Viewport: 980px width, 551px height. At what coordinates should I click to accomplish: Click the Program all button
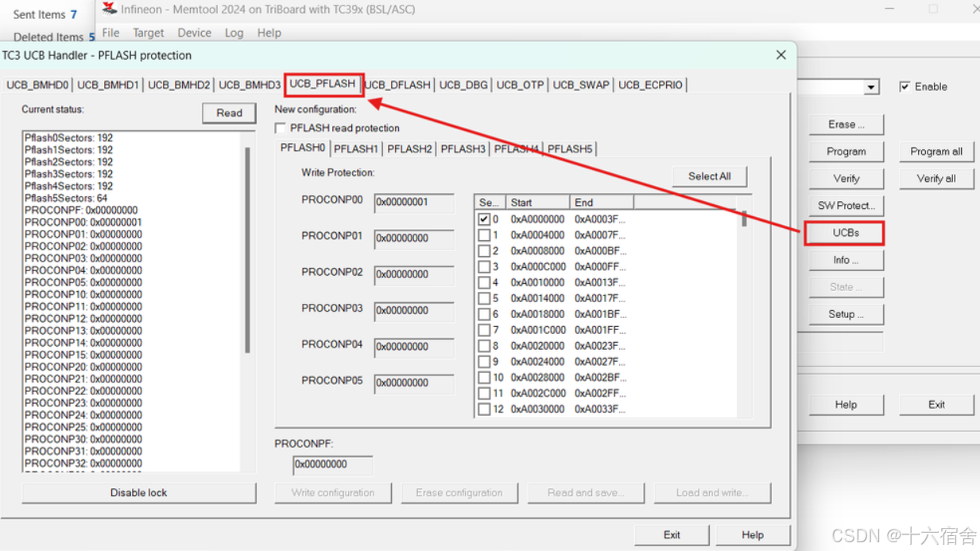[x=936, y=152]
